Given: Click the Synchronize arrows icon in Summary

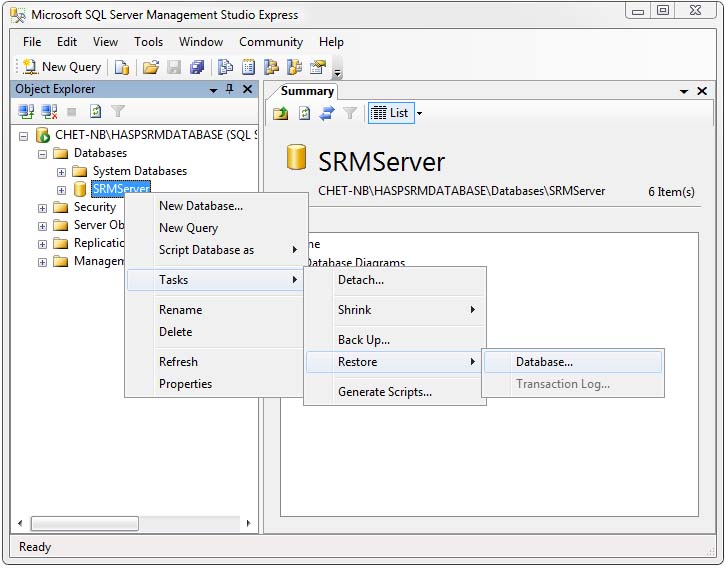Looking at the screenshot, I should point(327,113).
